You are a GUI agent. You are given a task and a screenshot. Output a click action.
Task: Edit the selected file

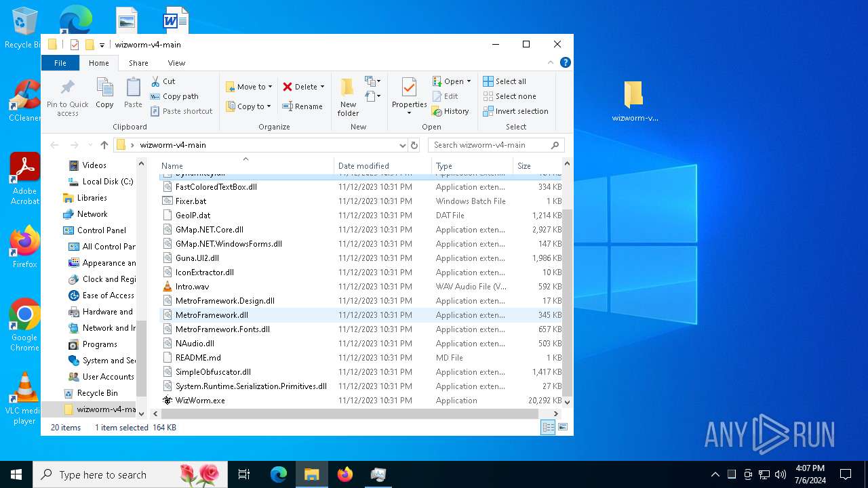(x=446, y=96)
